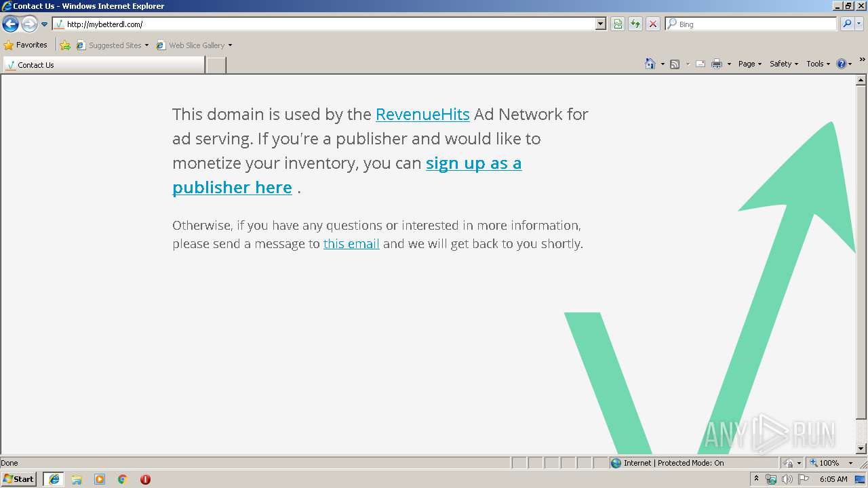Click the Show desktop button

click(x=861, y=479)
